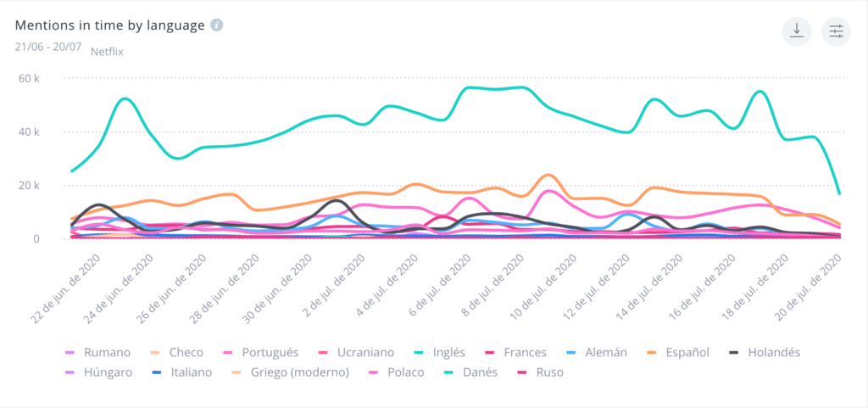Click the info icon beside the title
Viewport: 868px width, 408px height.
pos(217,25)
